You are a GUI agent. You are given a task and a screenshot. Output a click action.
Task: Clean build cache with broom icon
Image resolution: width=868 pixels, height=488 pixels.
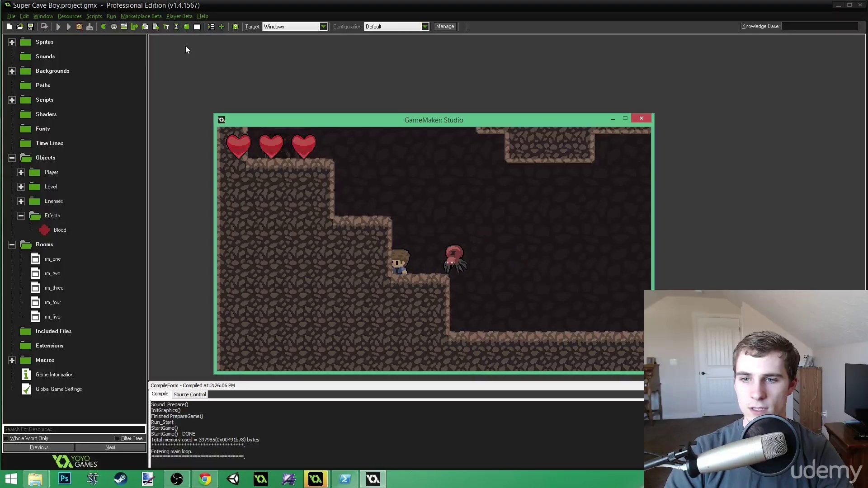90,27
